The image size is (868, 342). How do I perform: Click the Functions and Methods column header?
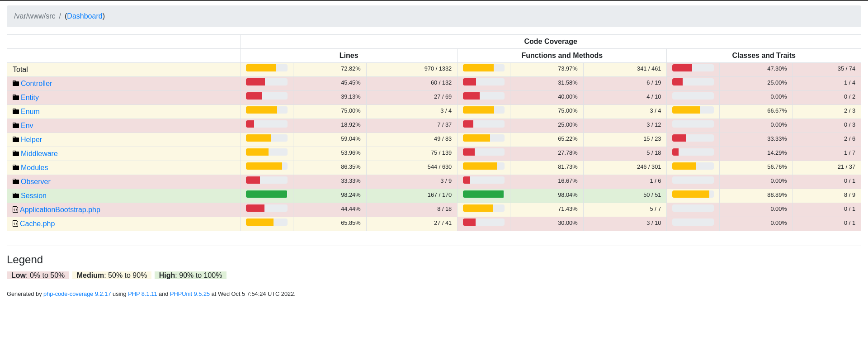pyautogui.click(x=562, y=56)
